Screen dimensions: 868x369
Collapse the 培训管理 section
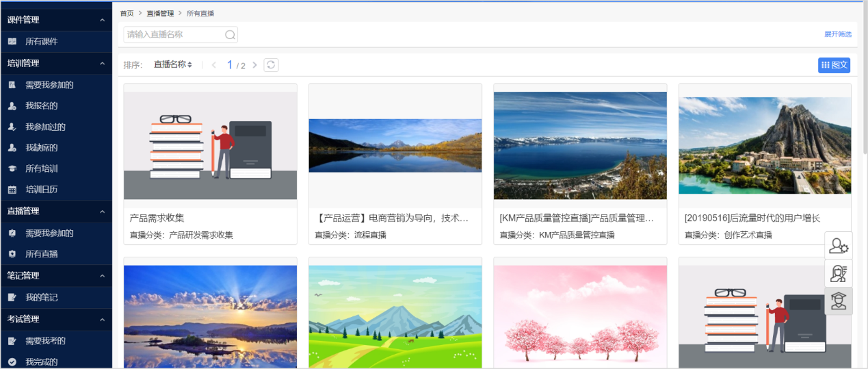(103, 64)
